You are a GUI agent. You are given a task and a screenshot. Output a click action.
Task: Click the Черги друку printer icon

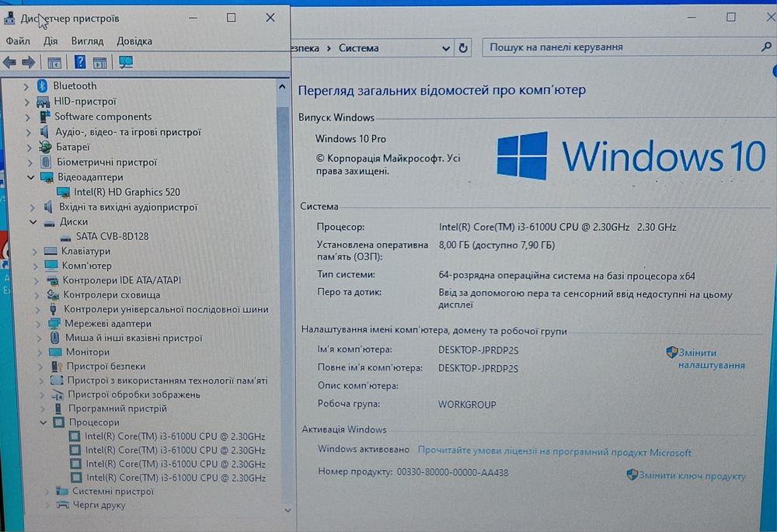click(x=62, y=505)
